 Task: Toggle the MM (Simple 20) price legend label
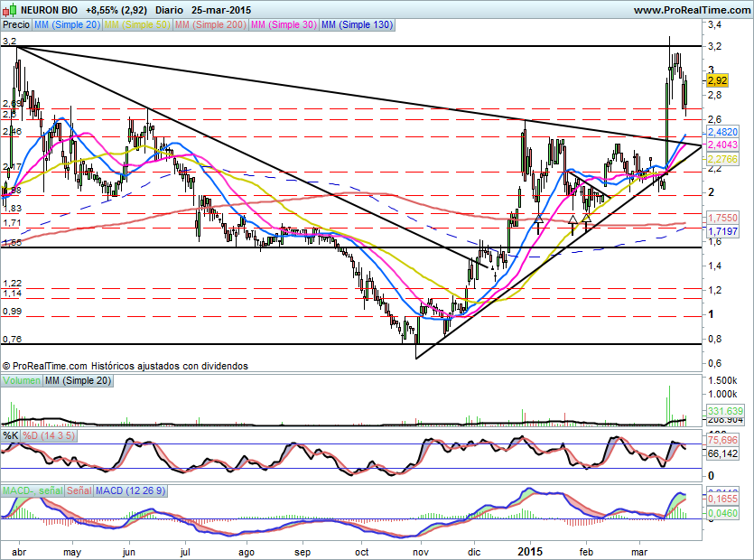point(66,25)
